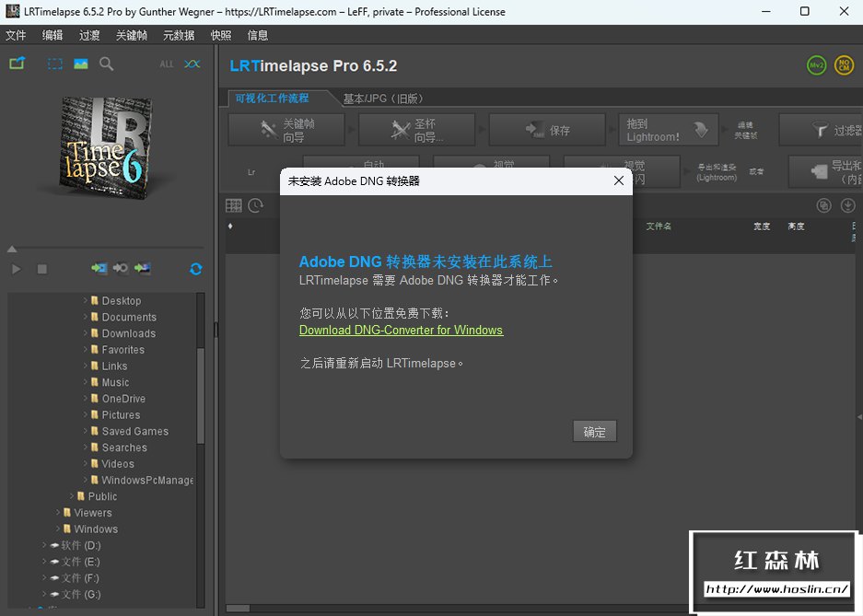The image size is (863, 616).
Task: Switch to the 基本/JPG（旧版）tab
Action: pyautogui.click(x=384, y=99)
